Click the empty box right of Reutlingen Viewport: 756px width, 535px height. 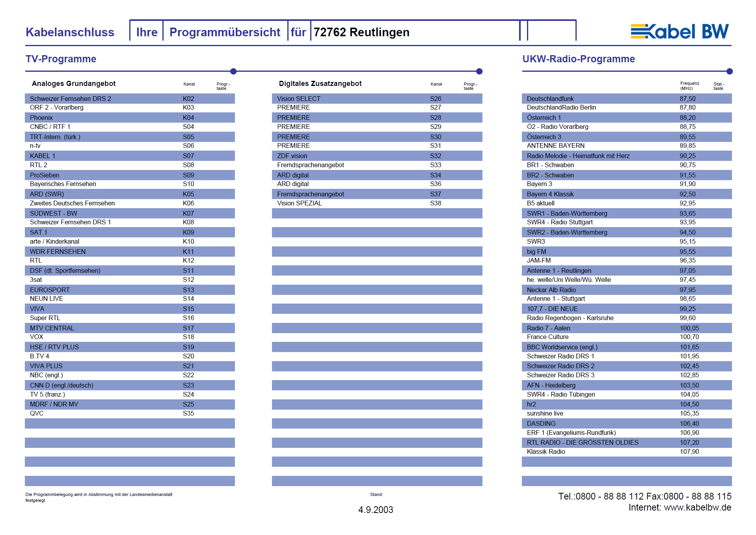pos(551,31)
